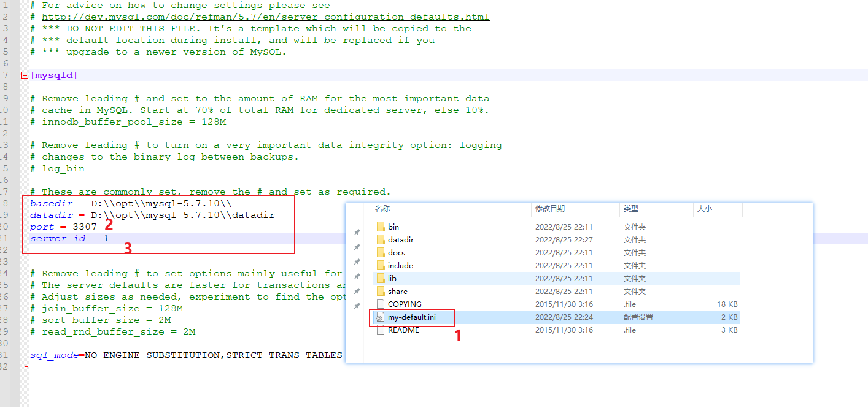
Task: Click the innodb_buffer_pool_size = 128M comment
Action: pos(128,122)
